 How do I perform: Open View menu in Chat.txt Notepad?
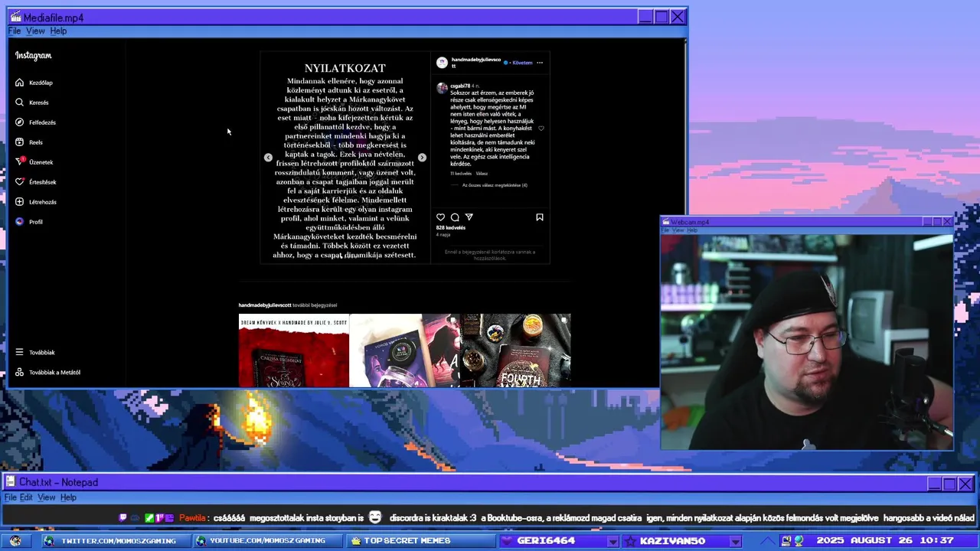pyautogui.click(x=47, y=497)
